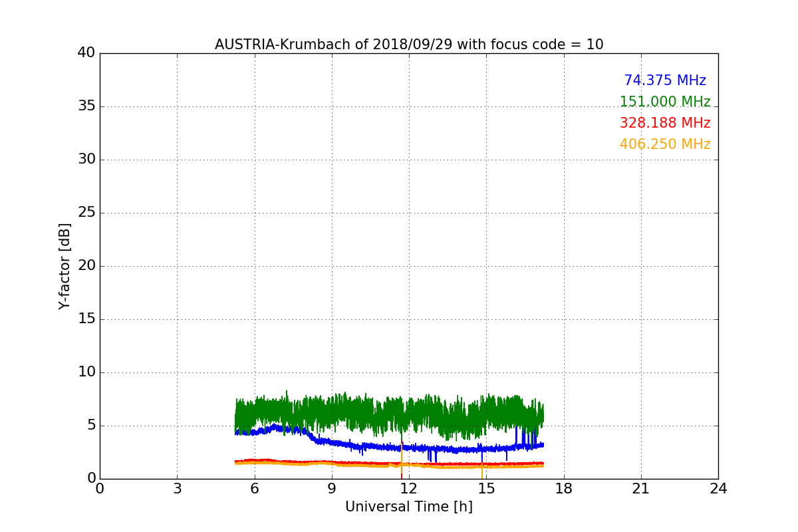Screen dimensions: 798x532
Task: Select the green '151.000 MHz' legend label
Action: [x=665, y=102]
